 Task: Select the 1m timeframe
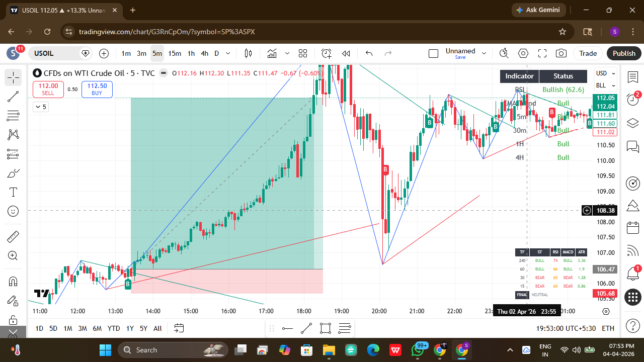(126, 53)
